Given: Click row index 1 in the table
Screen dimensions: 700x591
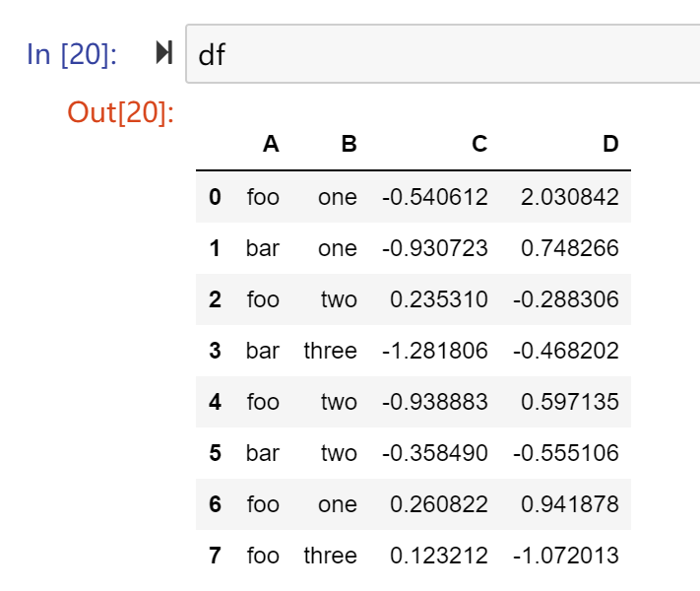Looking at the screenshot, I should click(216, 248).
